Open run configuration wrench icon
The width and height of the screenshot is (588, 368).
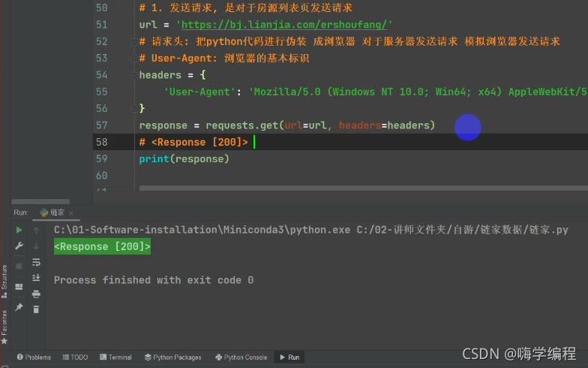click(19, 246)
